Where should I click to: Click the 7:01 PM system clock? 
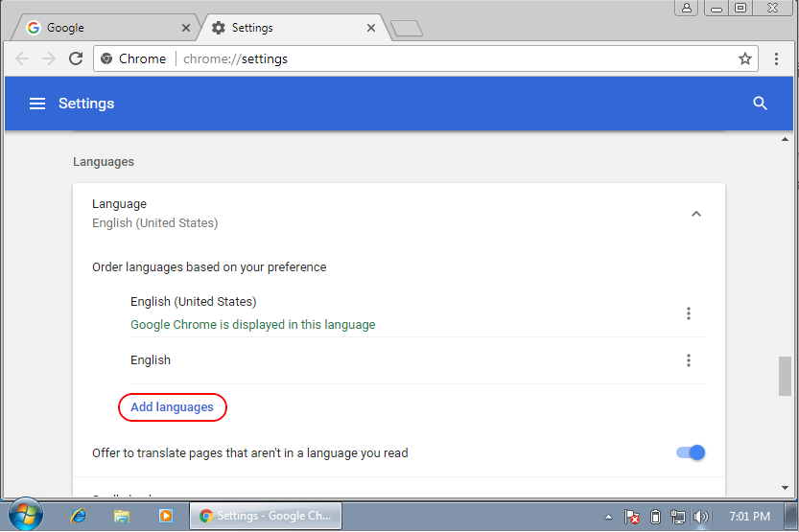pyautogui.click(x=749, y=517)
